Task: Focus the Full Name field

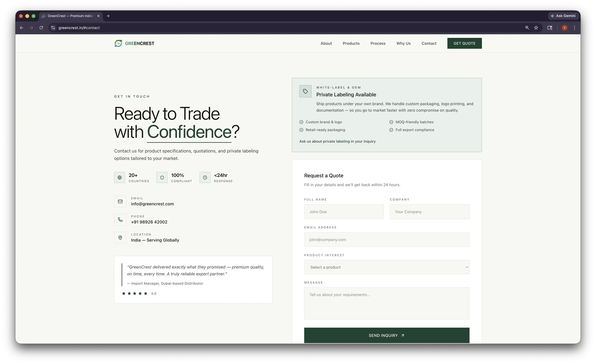Action: click(x=344, y=212)
